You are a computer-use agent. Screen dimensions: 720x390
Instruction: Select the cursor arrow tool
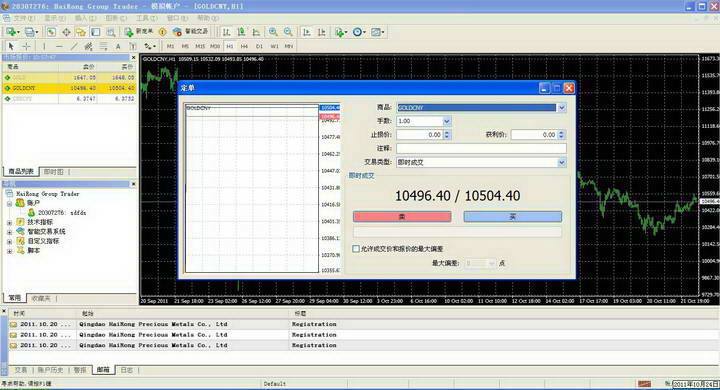(x=11, y=46)
